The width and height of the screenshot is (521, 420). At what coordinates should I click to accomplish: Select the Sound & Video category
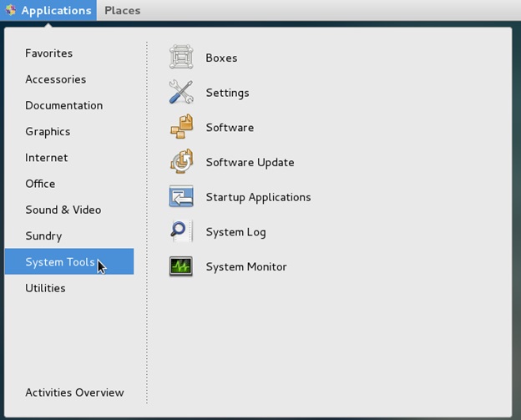[x=63, y=210]
